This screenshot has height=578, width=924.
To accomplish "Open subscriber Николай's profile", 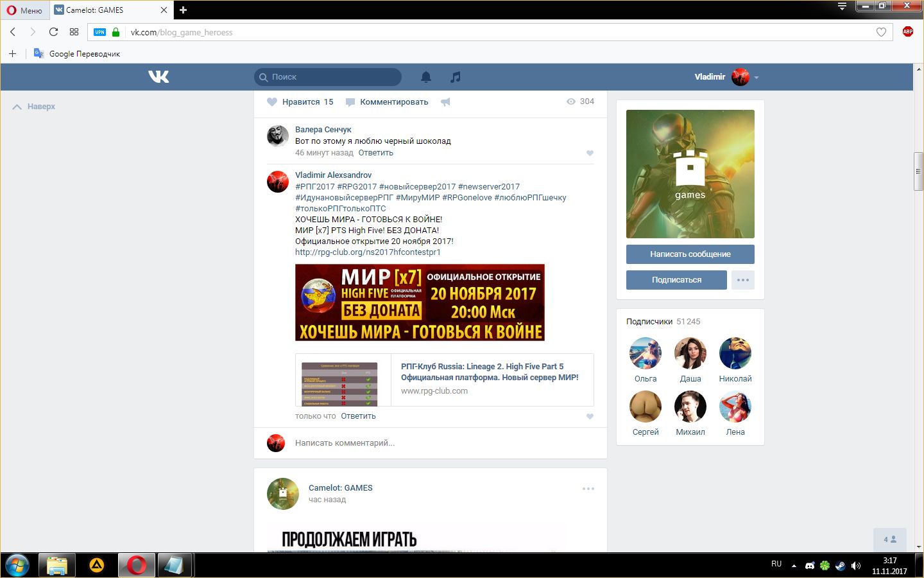I will pyautogui.click(x=735, y=360).
